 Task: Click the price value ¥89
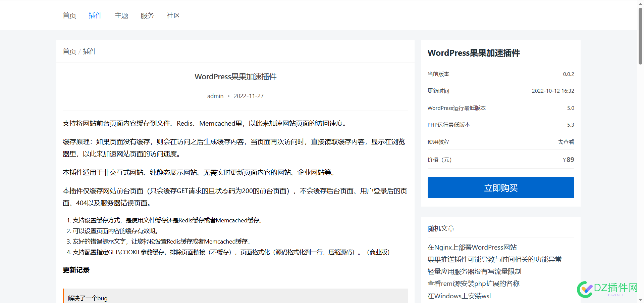pyautogui.click(x=569, y=160)
